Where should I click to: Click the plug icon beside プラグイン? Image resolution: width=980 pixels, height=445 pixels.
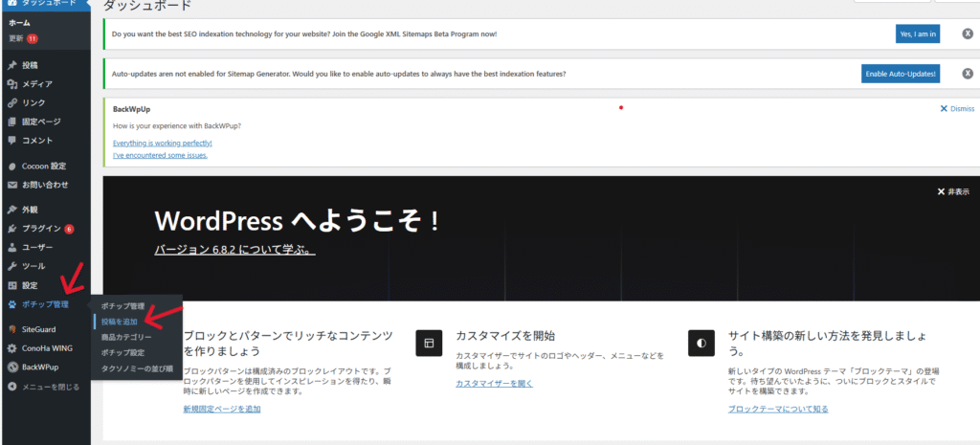(11, 229)
